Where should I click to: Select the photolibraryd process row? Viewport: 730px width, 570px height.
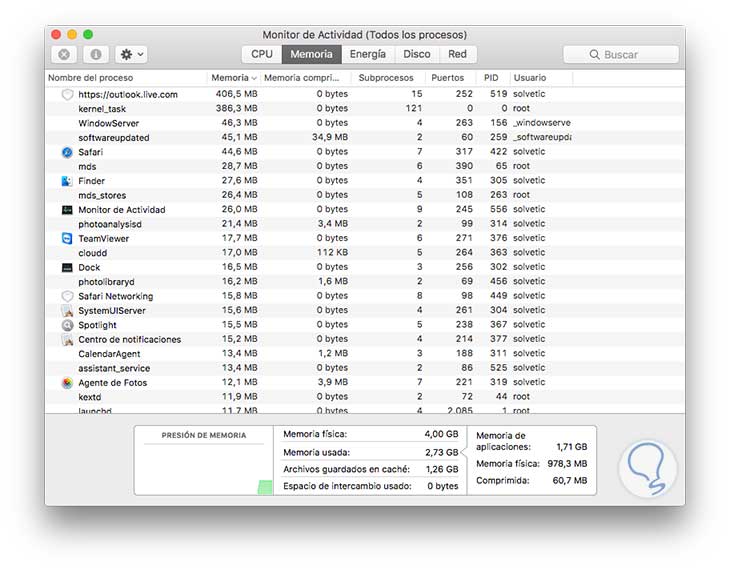pyautogui.click(x=365, y=282)
